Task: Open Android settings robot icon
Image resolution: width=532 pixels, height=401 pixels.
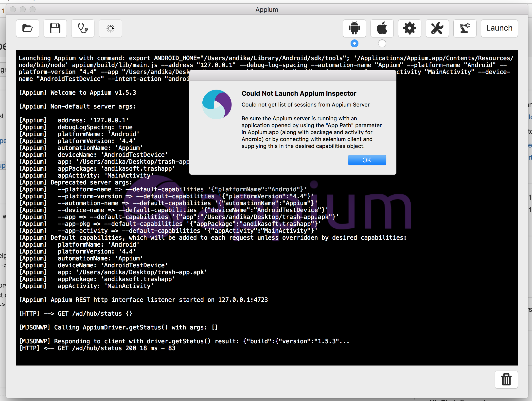Action: click(354, 28)
